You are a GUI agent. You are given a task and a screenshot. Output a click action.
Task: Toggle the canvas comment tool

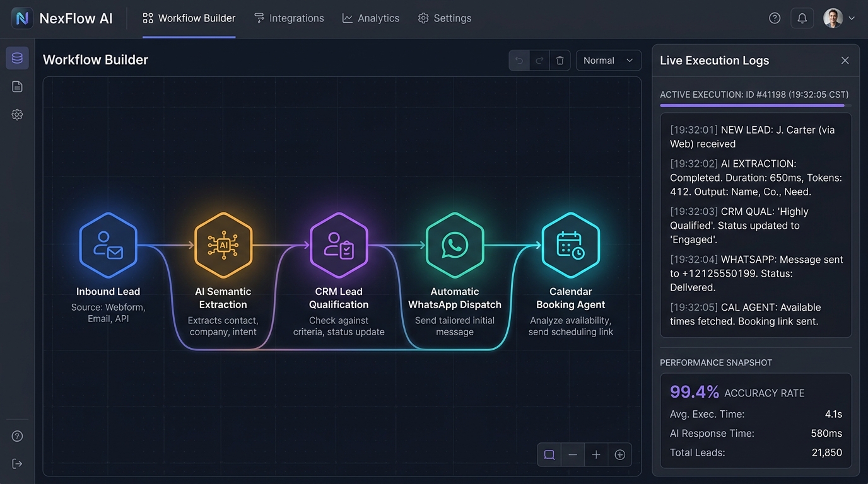coord(549,454)
